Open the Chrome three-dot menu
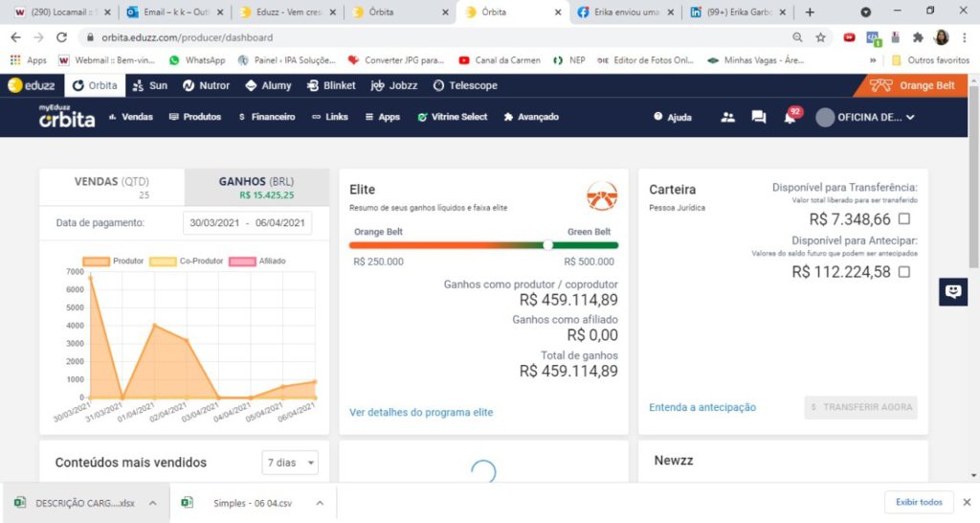 [965, 37]
